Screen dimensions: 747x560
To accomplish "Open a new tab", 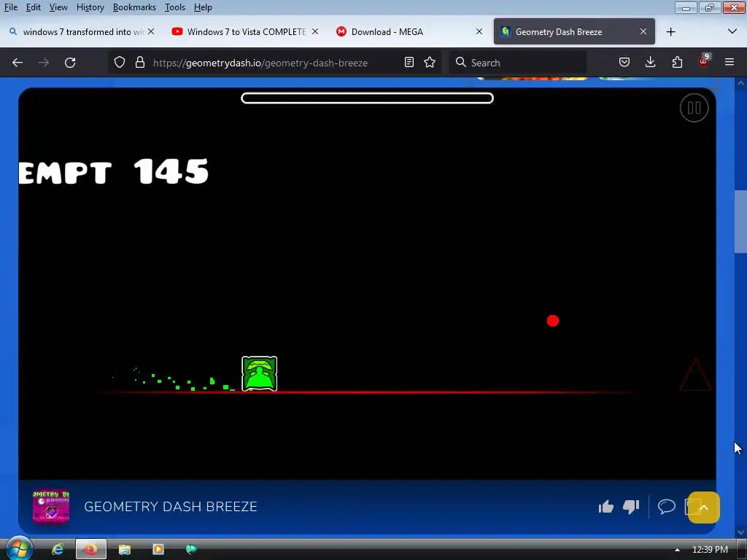I will pyautogui.click(x=671, y=32).
